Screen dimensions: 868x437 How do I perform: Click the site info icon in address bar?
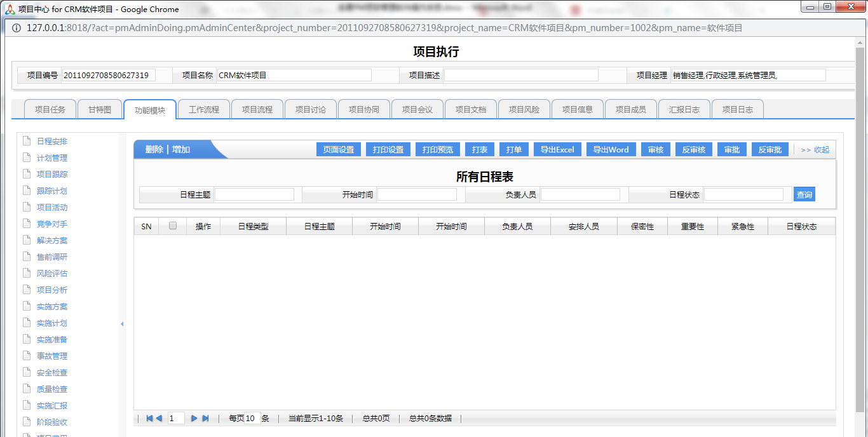tap(16, 28)
